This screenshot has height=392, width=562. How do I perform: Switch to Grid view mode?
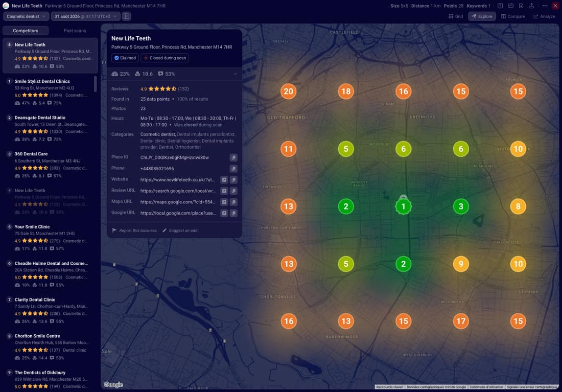(456, 16)
